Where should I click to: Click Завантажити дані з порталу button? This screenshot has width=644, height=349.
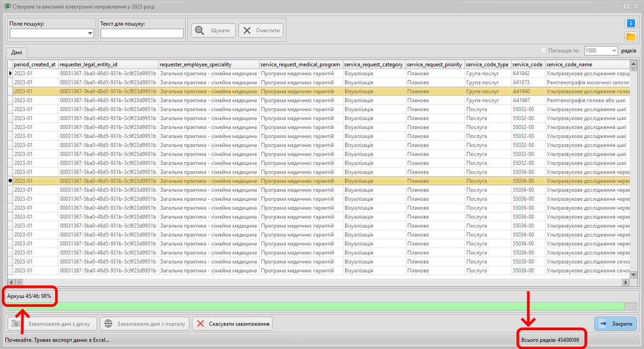pos(145,324)
